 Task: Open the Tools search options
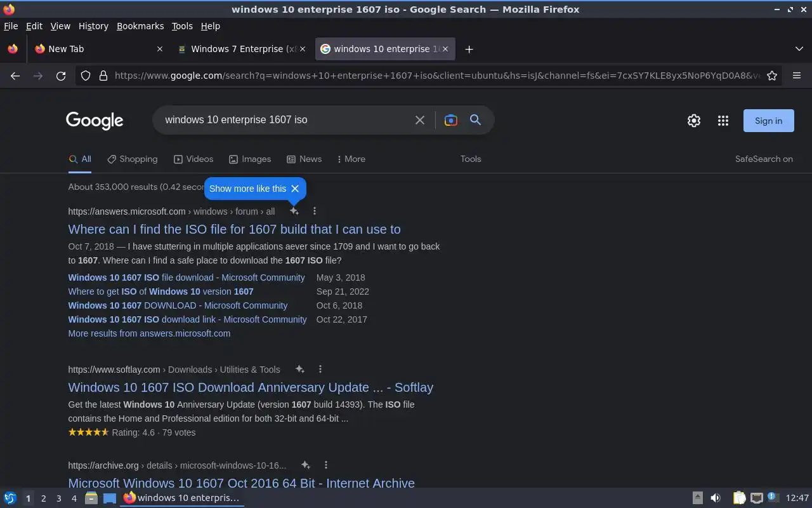pos(471,159)
